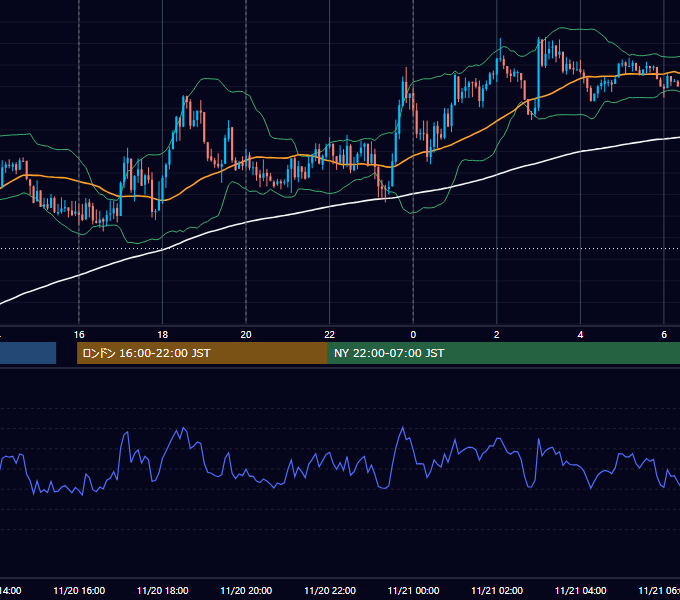Viewport: 680px width, 600px height.
Task: Click the '11/20 20:00' timestamp label
Action: click(246, 590)
